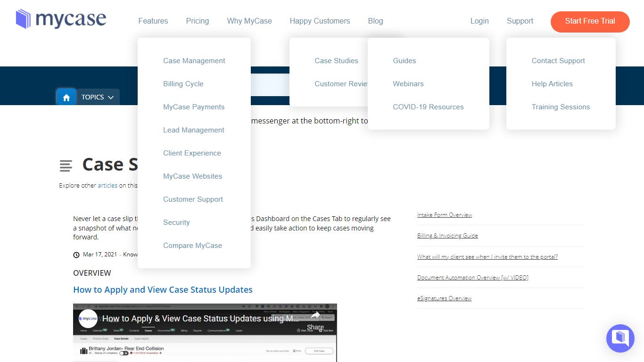
Task: Open Case Studies from dropdown
Action: point(337,61)
